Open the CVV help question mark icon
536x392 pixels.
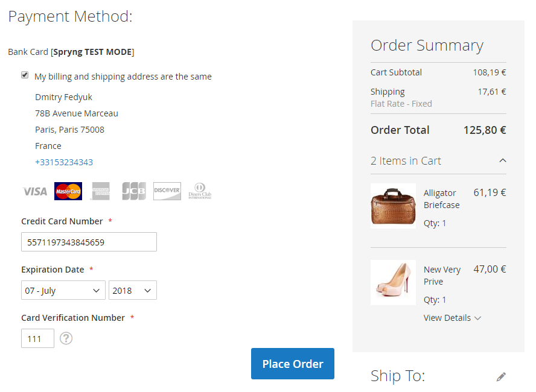66,338
